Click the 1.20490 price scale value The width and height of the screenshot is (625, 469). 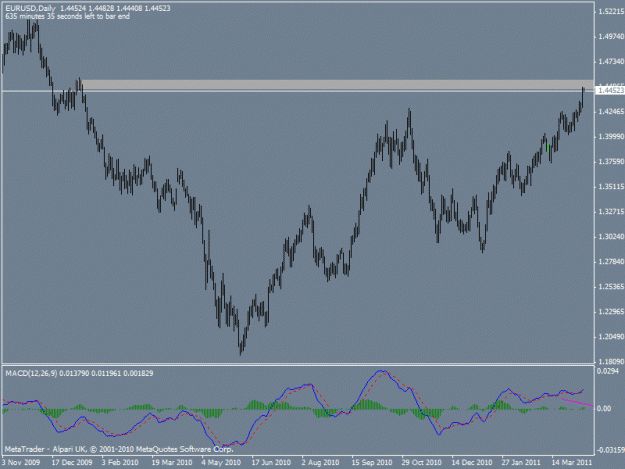(x=611, y=337)
